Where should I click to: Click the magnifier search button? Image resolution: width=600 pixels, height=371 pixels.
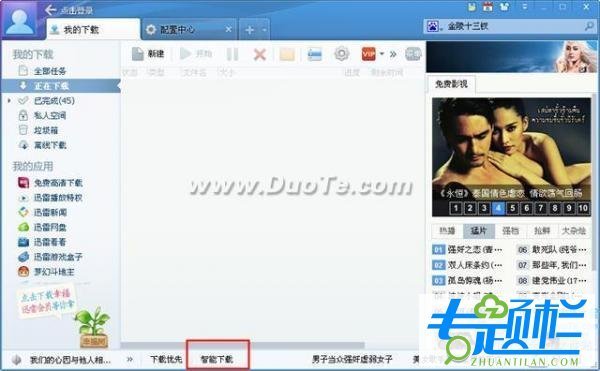(589, 26)
